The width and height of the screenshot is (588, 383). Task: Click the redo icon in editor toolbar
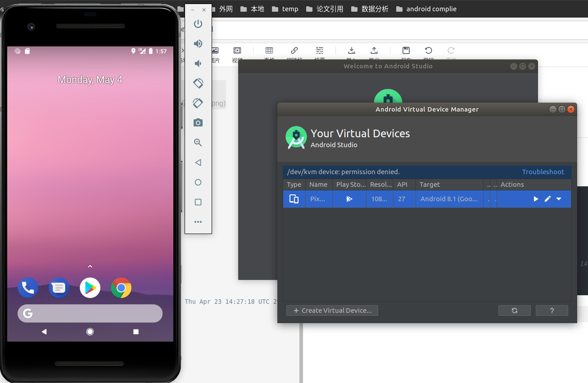[451, 51]
